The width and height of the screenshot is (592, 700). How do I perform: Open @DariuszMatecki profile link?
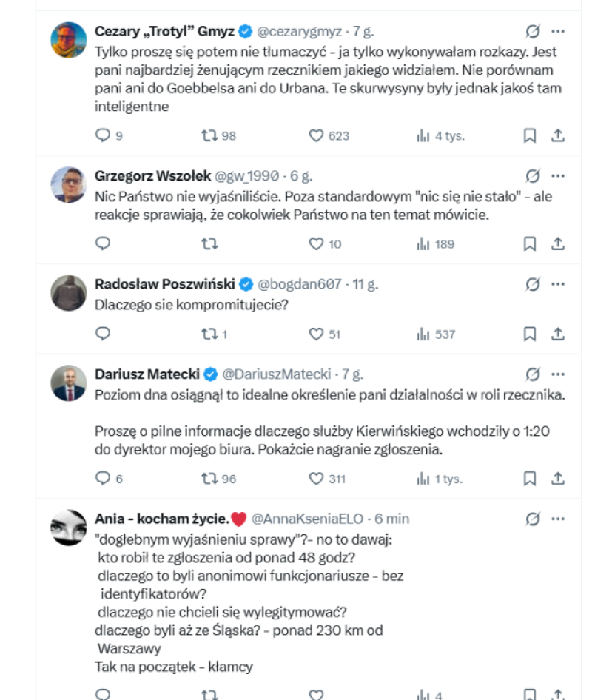tap(276, 374)
